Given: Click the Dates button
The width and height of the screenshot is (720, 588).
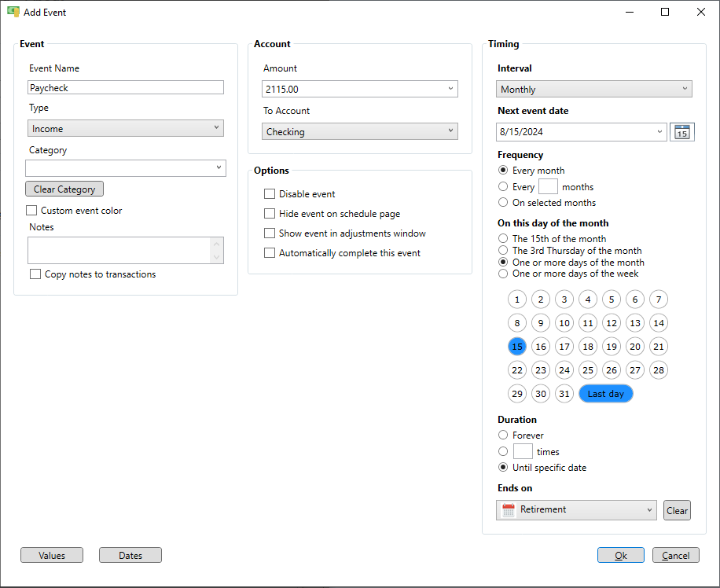Looking at the screenshot, I should (130, 556).
